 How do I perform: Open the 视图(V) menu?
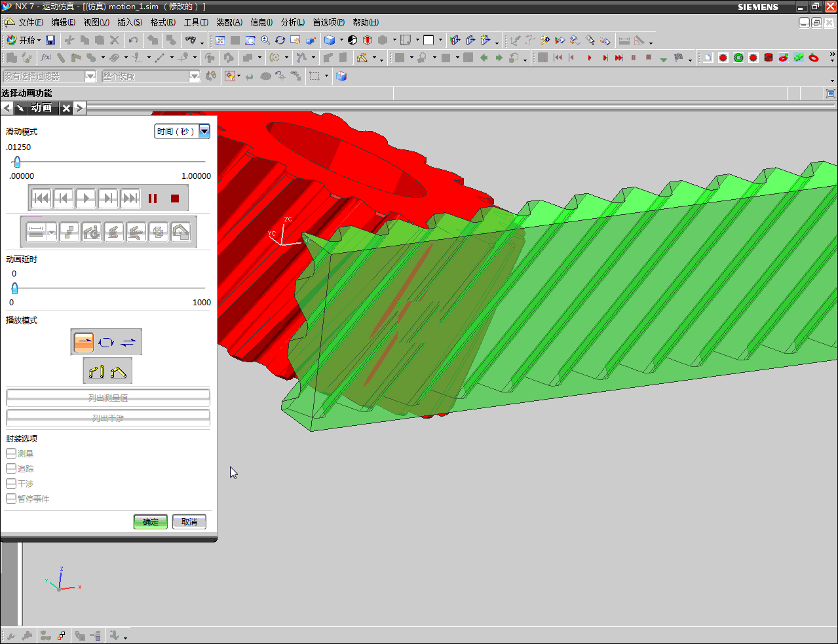96,22
